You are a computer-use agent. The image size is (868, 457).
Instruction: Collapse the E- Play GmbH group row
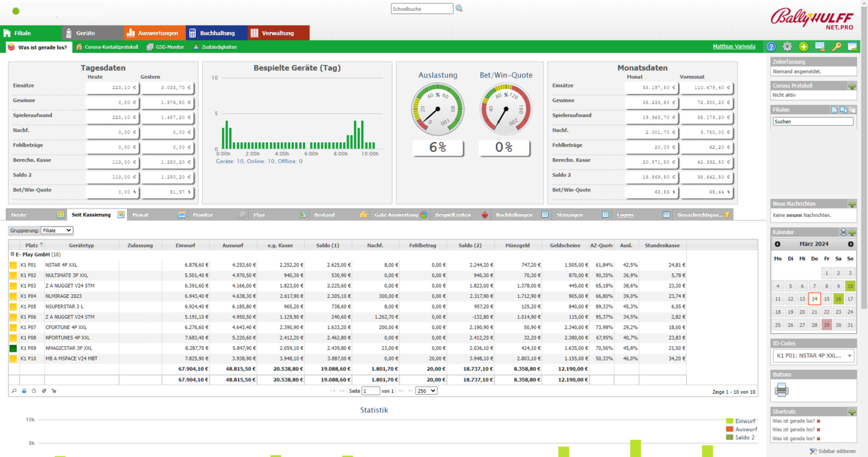click(12, 255)
